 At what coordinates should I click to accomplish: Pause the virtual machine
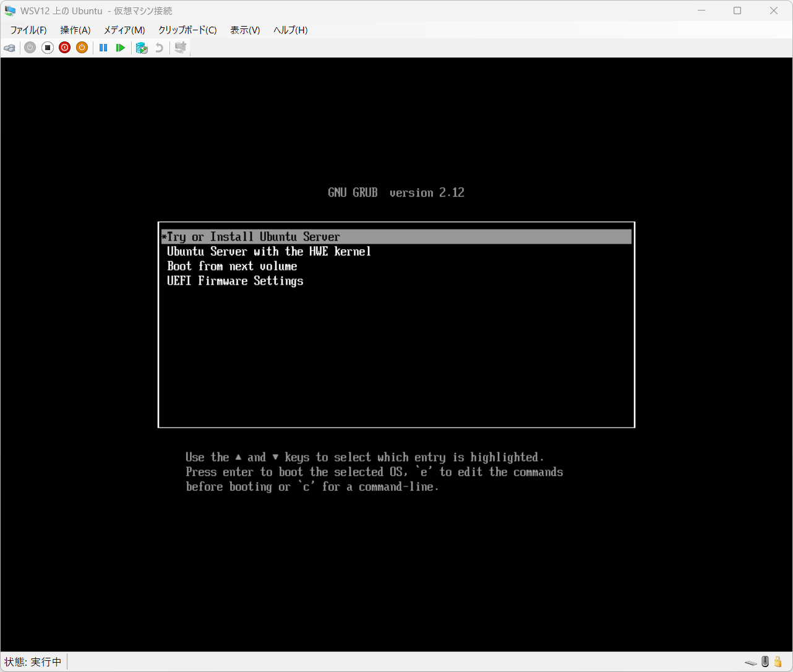pos(103,48)
